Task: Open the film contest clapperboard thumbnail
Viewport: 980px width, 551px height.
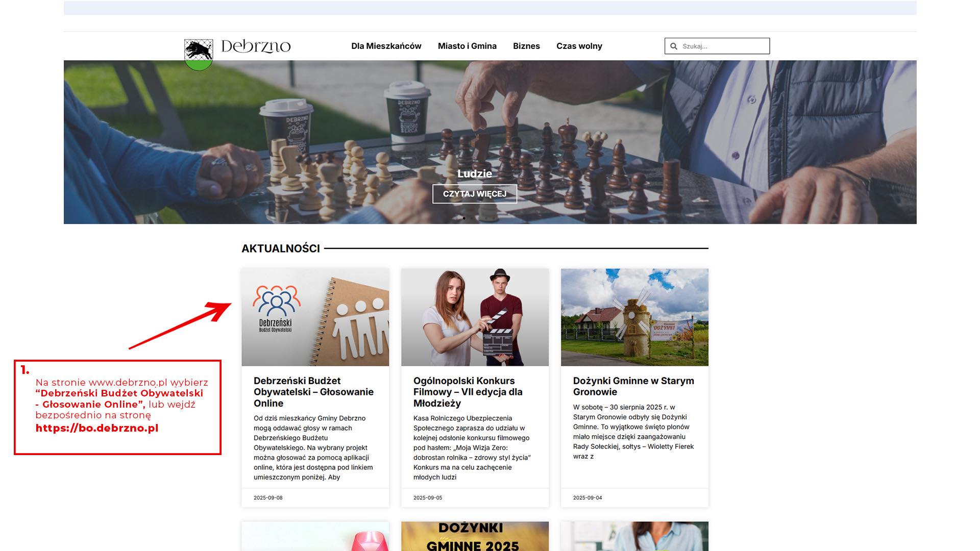Action: [x=475, y=317]
